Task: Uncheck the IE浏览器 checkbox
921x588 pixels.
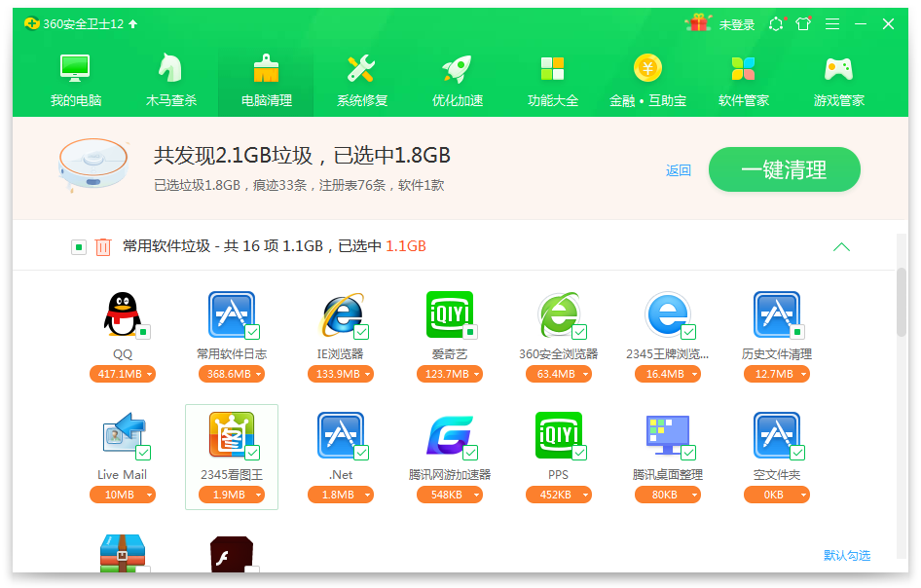Action: coord(361,332)
